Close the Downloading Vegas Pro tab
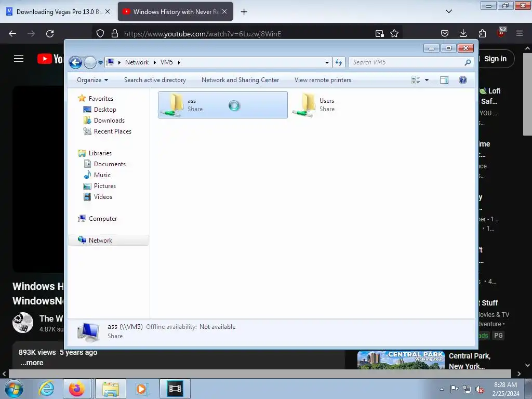 click(x=108, y=11)
